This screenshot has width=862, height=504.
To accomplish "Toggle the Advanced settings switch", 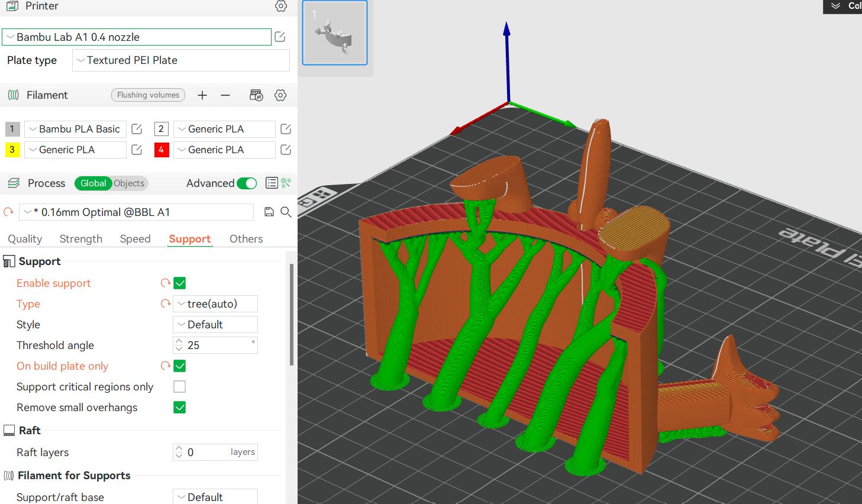I will pyautogui.click(x=247, y=183).
